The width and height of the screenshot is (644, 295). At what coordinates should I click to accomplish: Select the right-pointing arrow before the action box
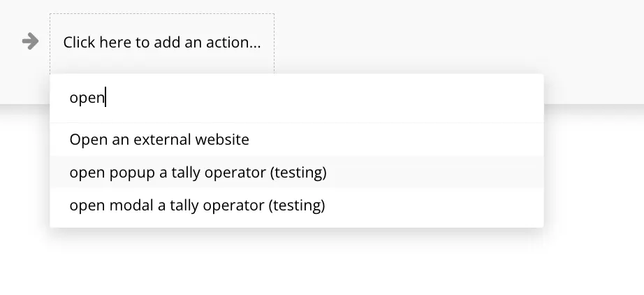tap(30, 42)
